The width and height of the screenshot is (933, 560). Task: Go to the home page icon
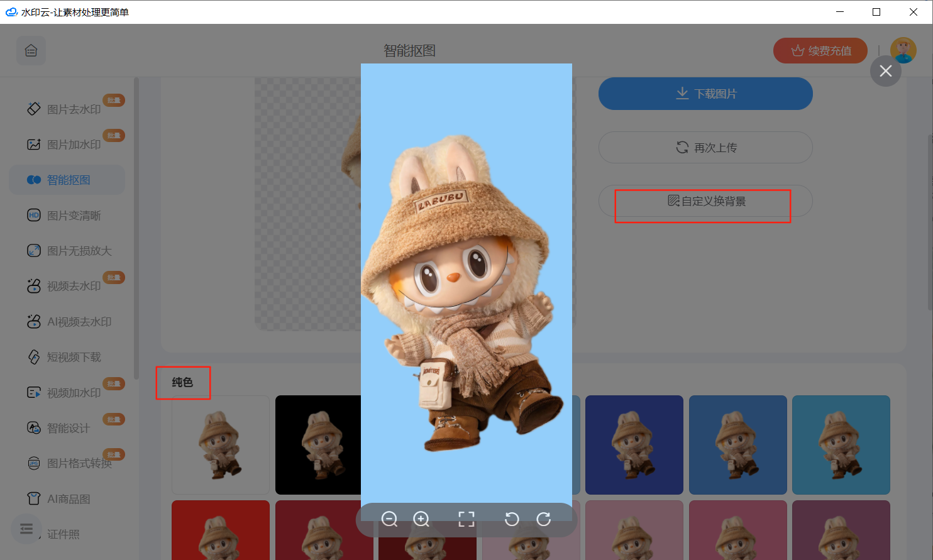[x=31, y=51]
